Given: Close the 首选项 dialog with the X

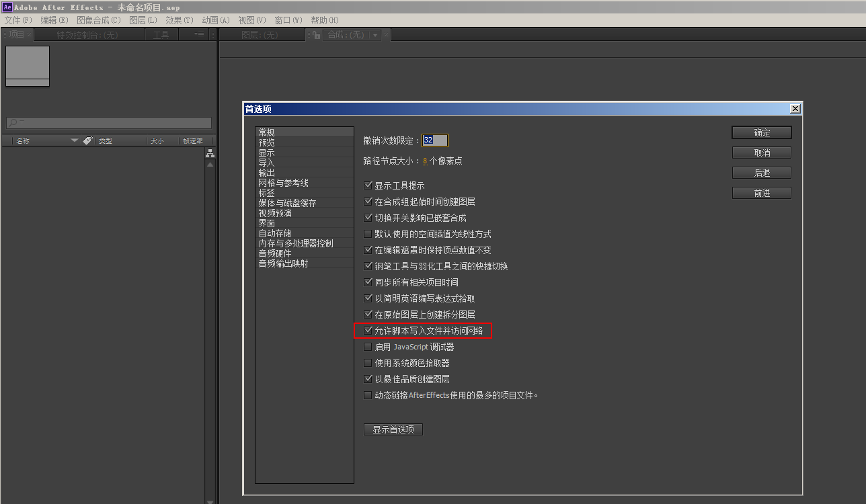Looking at the screenshot, I should [795, 109].
